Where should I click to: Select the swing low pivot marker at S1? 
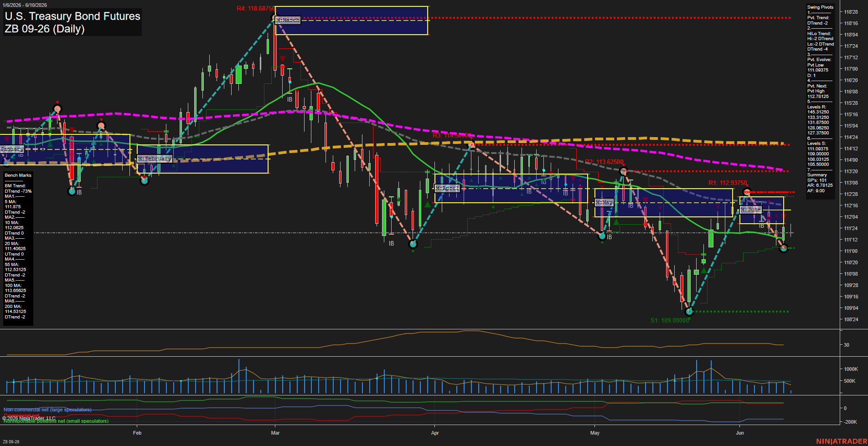coord(689,312)
